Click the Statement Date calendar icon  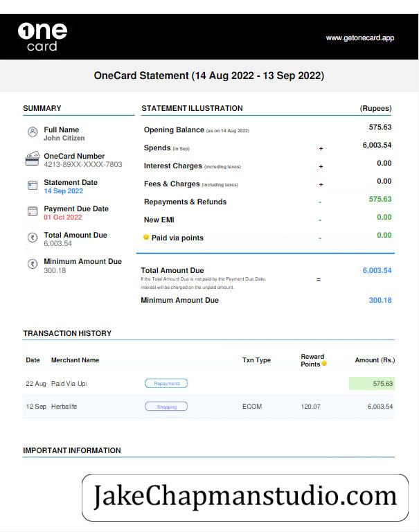[33, 185]
